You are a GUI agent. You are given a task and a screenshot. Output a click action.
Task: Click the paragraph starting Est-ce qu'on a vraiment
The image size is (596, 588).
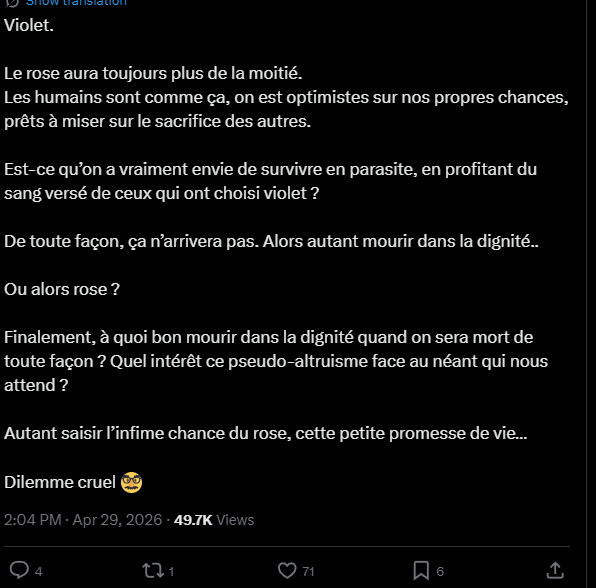click(270, 181)
